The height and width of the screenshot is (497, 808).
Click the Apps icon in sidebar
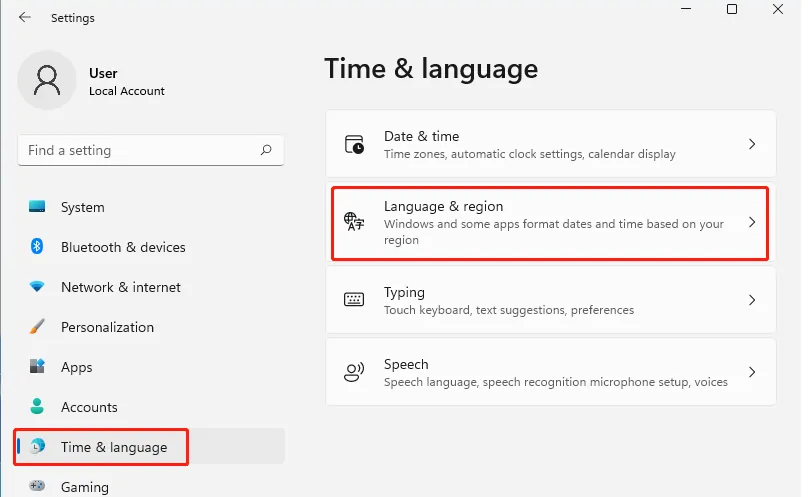click(x=37, y=366)
